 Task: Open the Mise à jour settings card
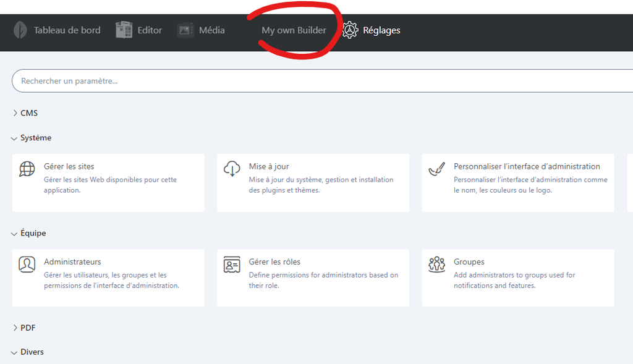pos(312,182)
